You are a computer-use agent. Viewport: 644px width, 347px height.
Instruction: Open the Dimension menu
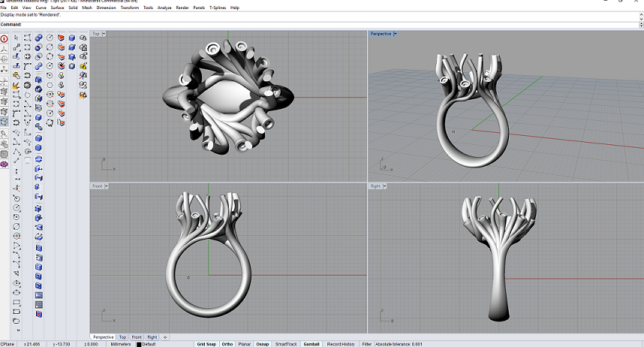[x=107, y=8]
